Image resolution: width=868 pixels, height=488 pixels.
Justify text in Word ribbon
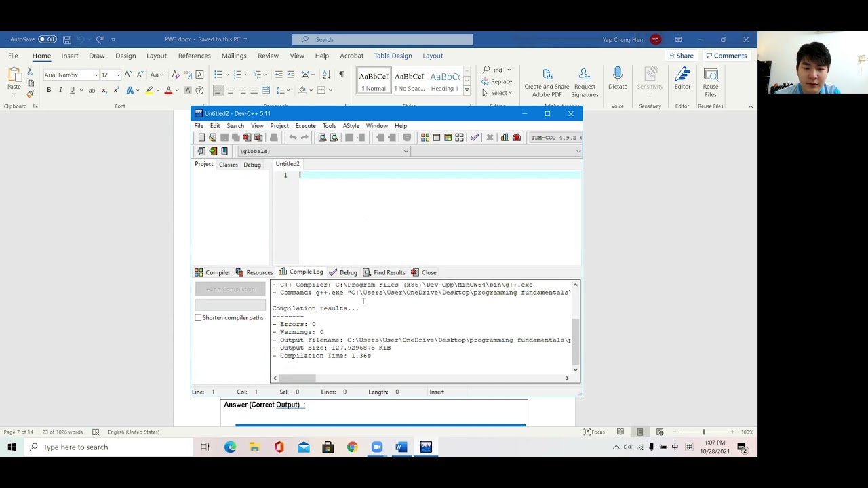tap(254, 90)
